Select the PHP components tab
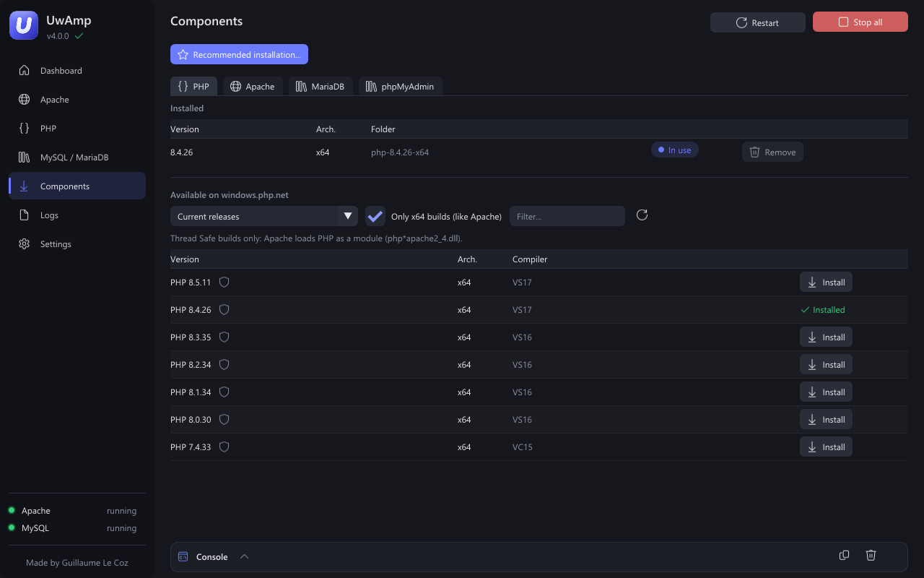Image resolution: width=924 pixels, height=578 pixels. tap(193, 87)
